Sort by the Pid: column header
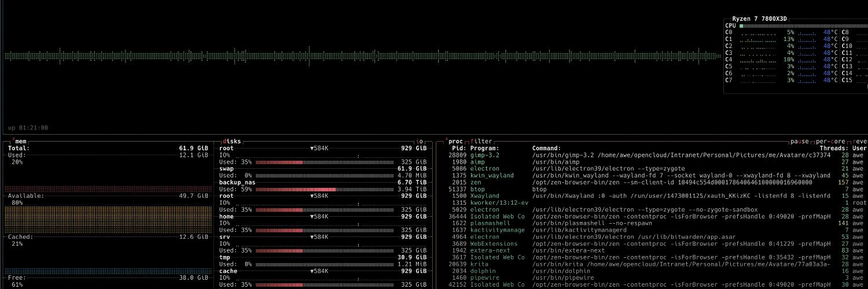Viewport: 868px width, 289px height. [459, 148]
